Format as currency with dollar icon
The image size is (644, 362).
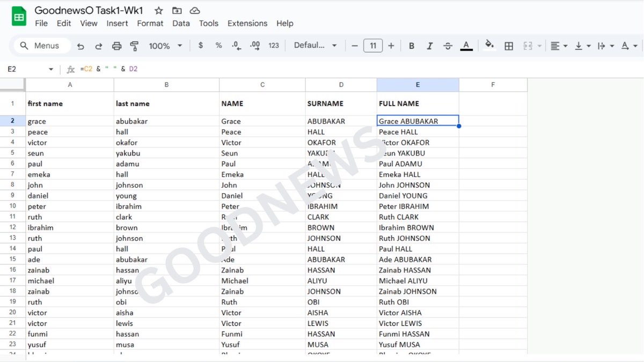click(x=201, y=46)
